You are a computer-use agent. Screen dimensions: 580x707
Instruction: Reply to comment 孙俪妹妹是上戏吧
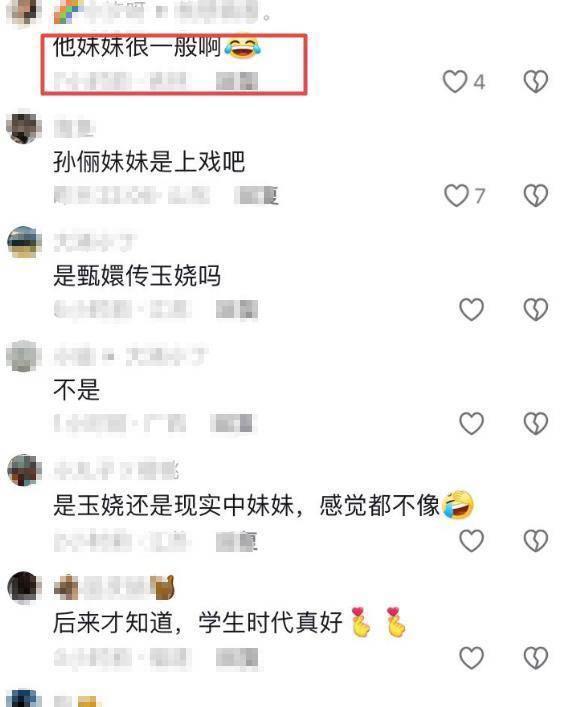point(257,195)
